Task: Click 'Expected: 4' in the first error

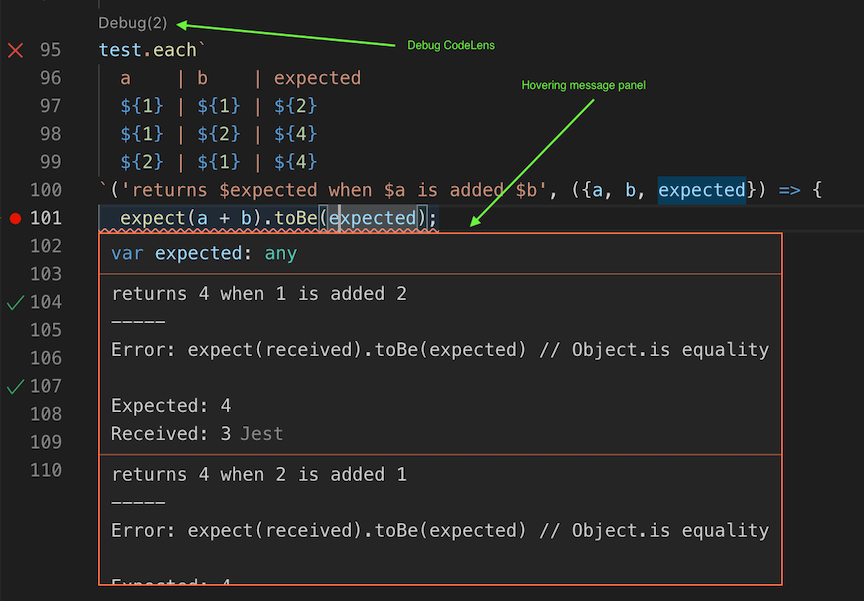Action: [171, 406]
